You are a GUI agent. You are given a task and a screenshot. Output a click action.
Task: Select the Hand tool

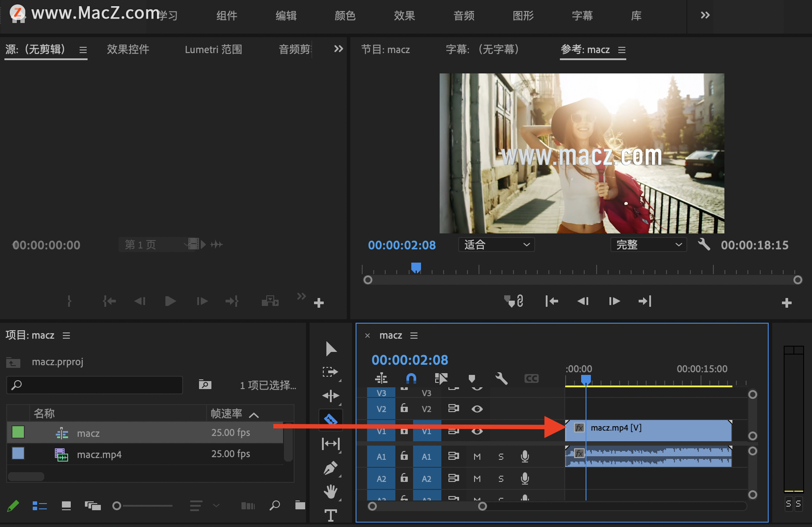[330, 492]
